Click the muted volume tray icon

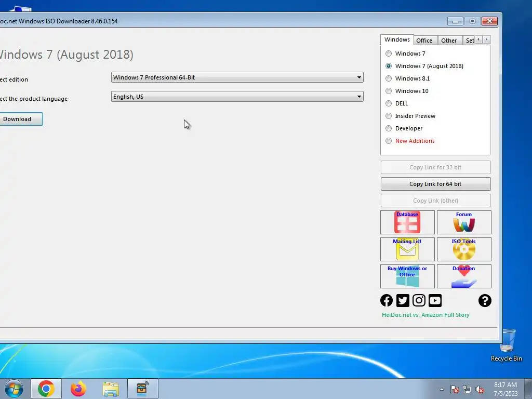(480, 389)
